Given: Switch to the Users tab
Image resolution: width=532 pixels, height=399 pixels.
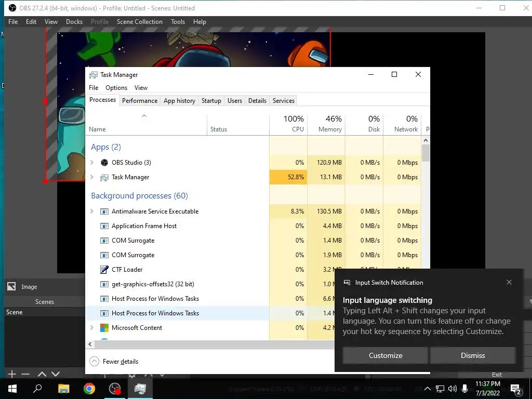Looking at the screenshot, I should tap(235, 101).
